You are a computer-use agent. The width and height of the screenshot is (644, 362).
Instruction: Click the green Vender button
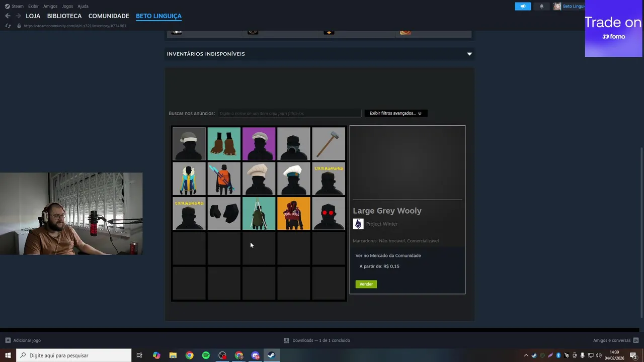click(366, 284)
